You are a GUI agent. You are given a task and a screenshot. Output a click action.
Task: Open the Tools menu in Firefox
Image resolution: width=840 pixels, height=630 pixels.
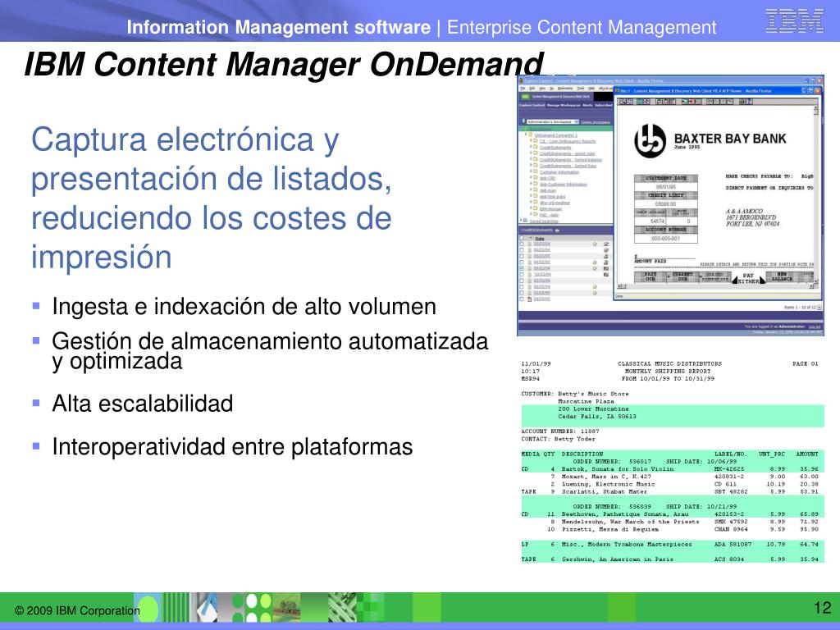tap(581, 89)
